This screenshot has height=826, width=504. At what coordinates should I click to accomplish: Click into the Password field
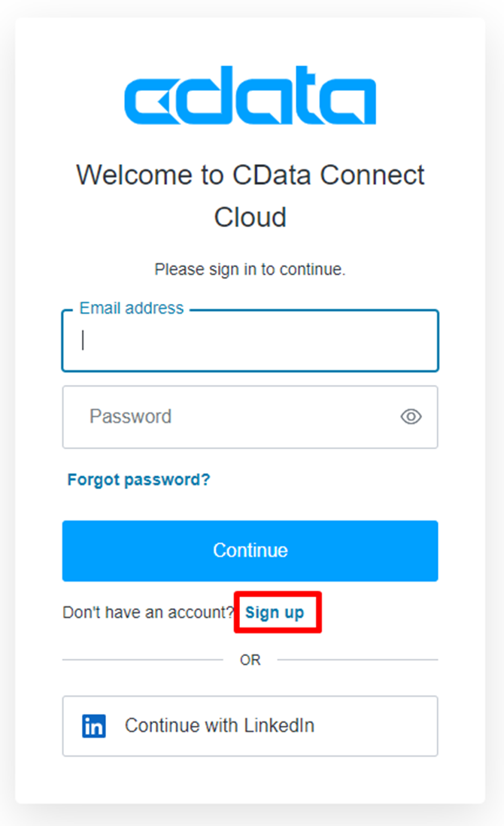[250, 418]
